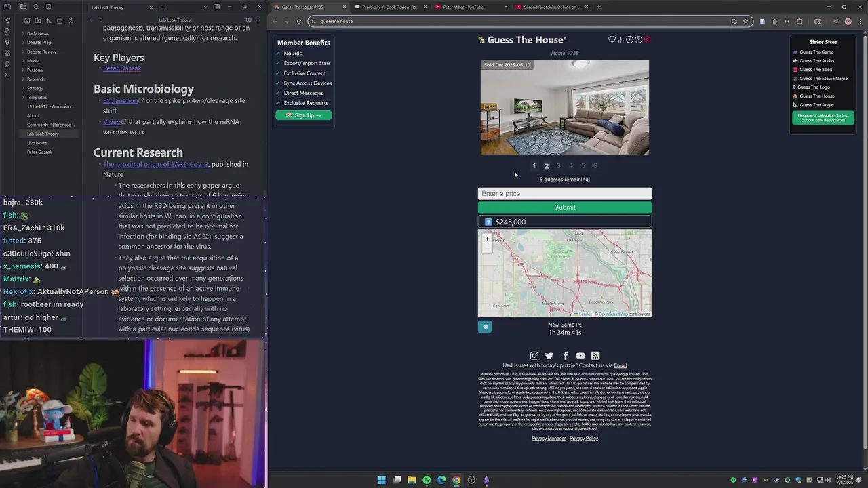Go back with the rewind button below map

pyautogui.click(x=485, y=327)
